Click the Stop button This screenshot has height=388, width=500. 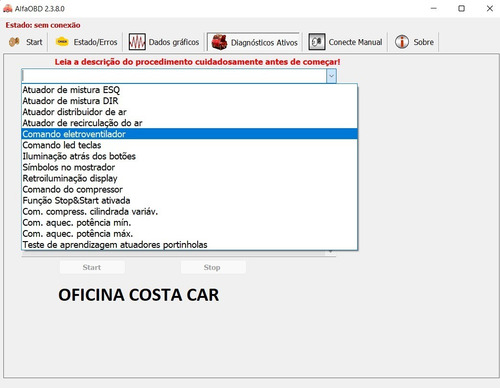coord(213,267)
